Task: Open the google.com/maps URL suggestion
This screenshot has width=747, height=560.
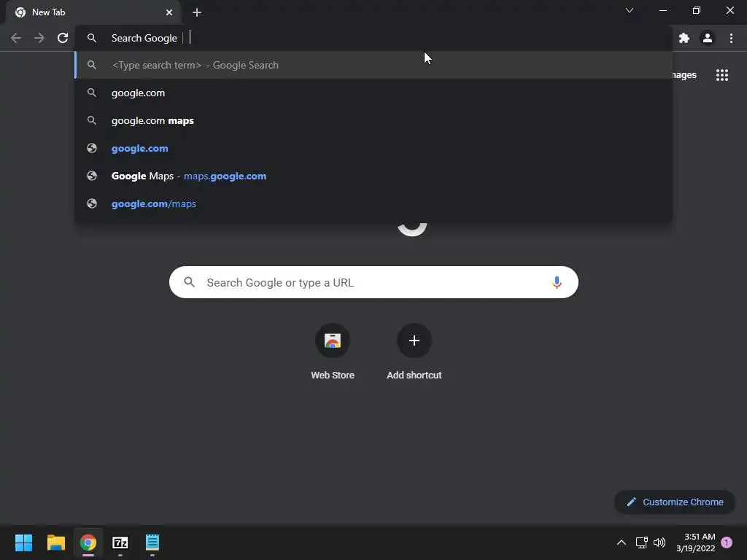Action: tap(374, 203)
